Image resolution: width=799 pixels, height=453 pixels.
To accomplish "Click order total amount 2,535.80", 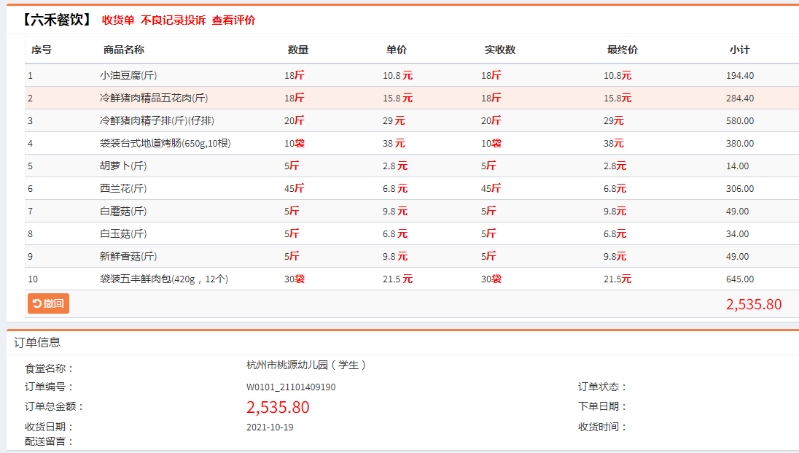I will (278, 407).
